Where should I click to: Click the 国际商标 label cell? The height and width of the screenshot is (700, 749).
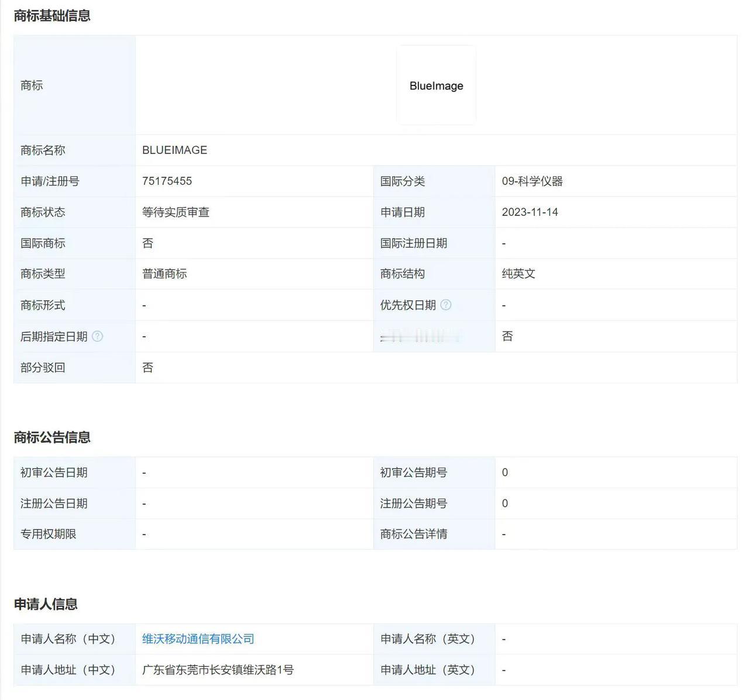74,243
